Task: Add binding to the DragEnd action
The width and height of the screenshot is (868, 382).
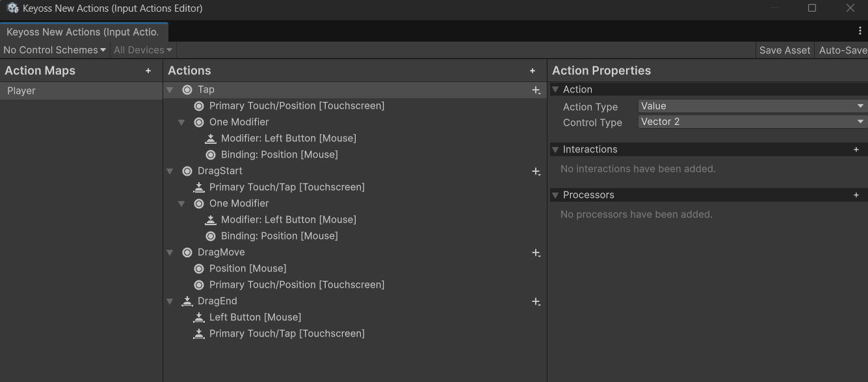Action: click(x=536, y=302)
